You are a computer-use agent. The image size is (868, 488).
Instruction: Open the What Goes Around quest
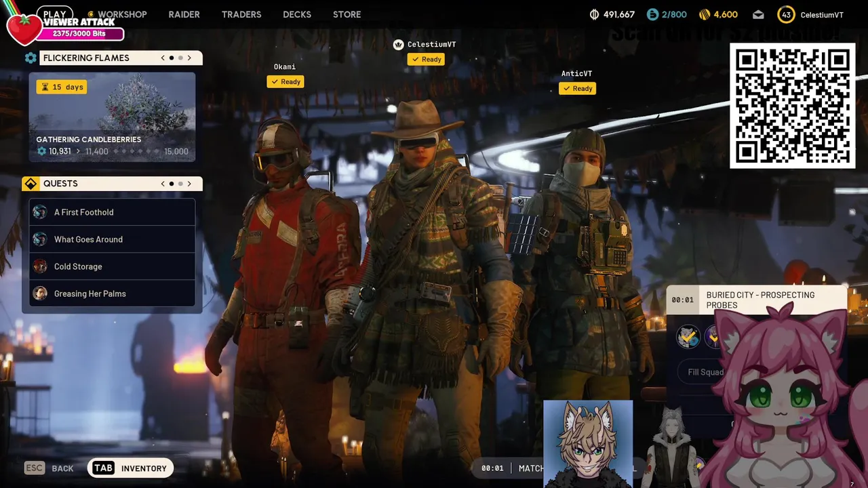pyautogui.click(x=112, y=239)
